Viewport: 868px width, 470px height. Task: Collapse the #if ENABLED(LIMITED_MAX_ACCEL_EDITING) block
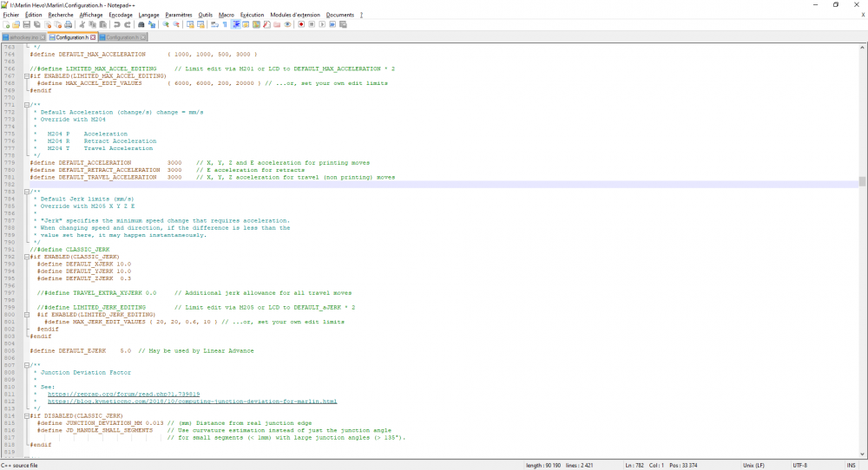pyautogui.click(x=27, y=75)
